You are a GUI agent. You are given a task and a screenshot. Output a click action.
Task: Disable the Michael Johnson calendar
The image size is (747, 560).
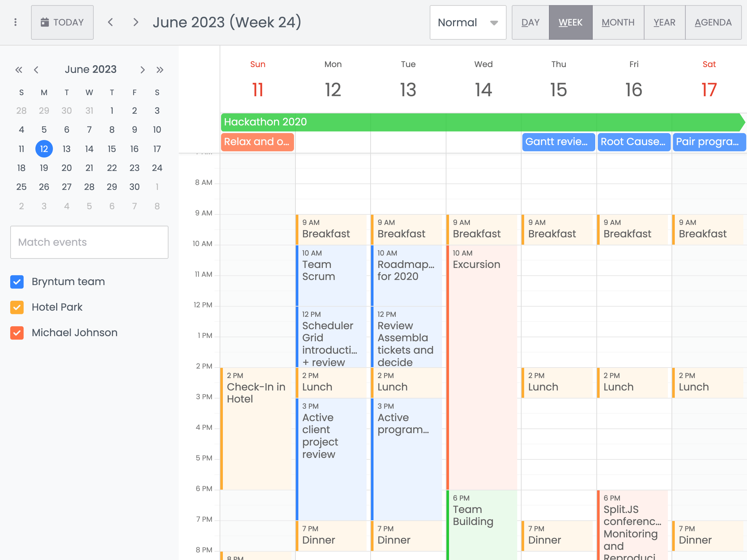pos(17,332)
